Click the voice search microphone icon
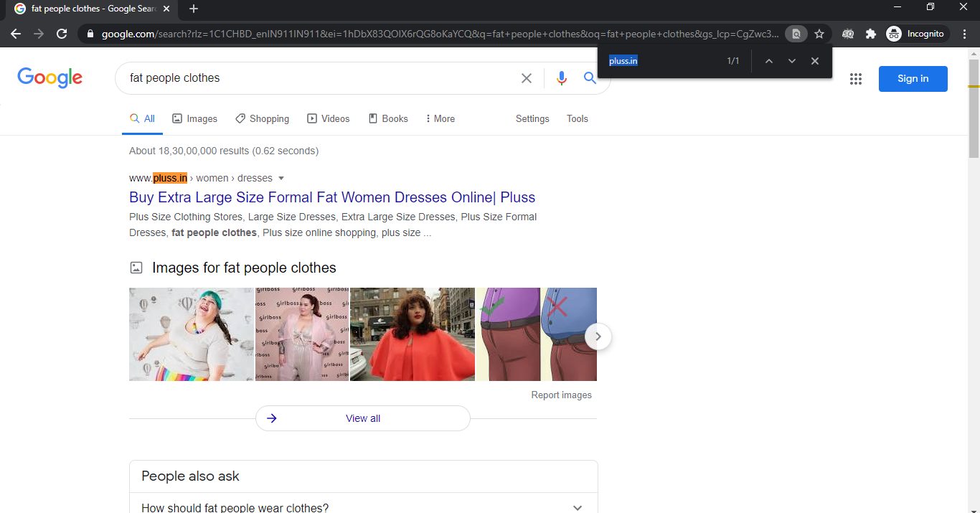Viewport: 980px width, 513px height. 561,78
